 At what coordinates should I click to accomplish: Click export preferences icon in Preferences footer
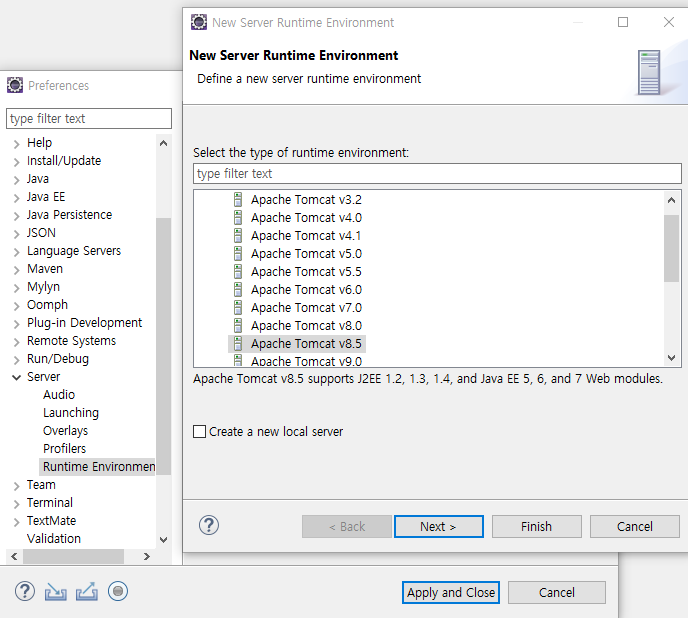point(87,592)
